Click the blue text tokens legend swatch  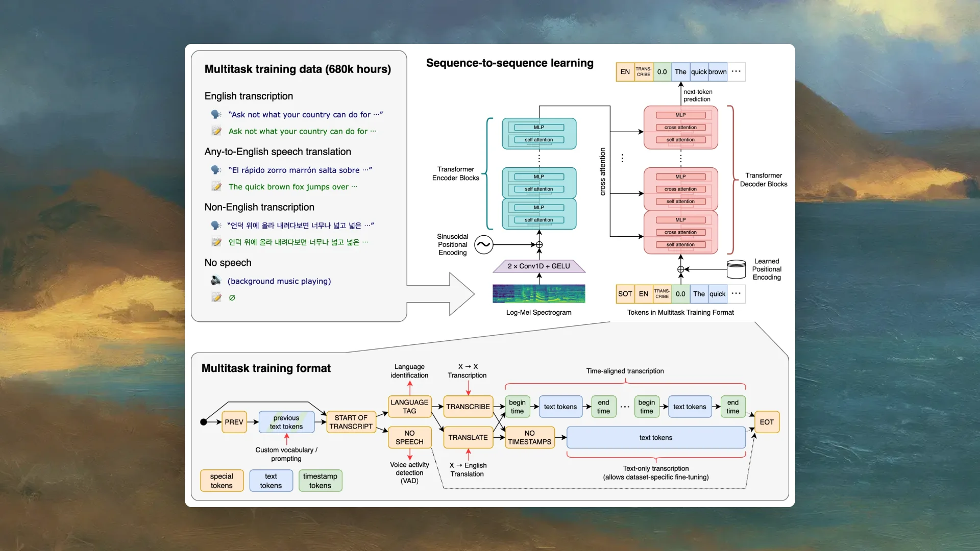(x=271, y=481)
